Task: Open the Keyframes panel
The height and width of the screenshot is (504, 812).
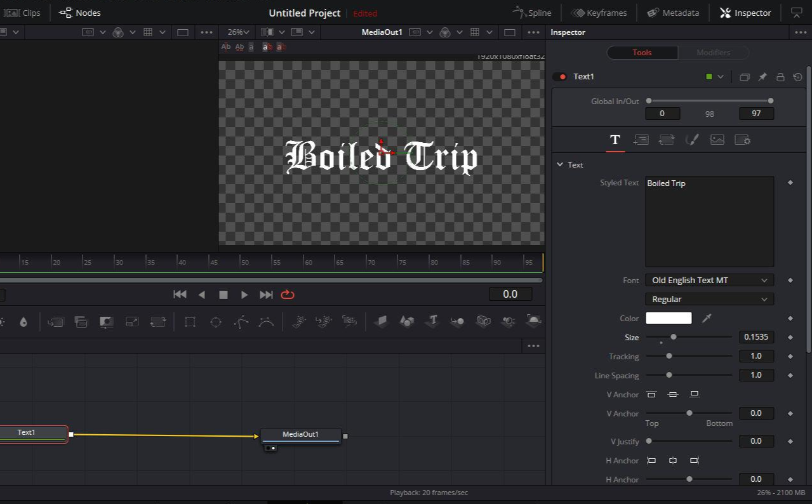Action: [x=599, y=13]
